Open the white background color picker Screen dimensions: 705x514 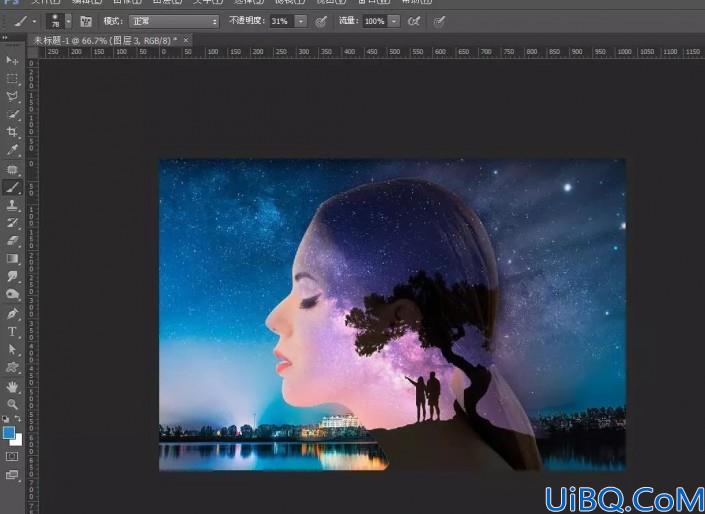click(17, 441)
